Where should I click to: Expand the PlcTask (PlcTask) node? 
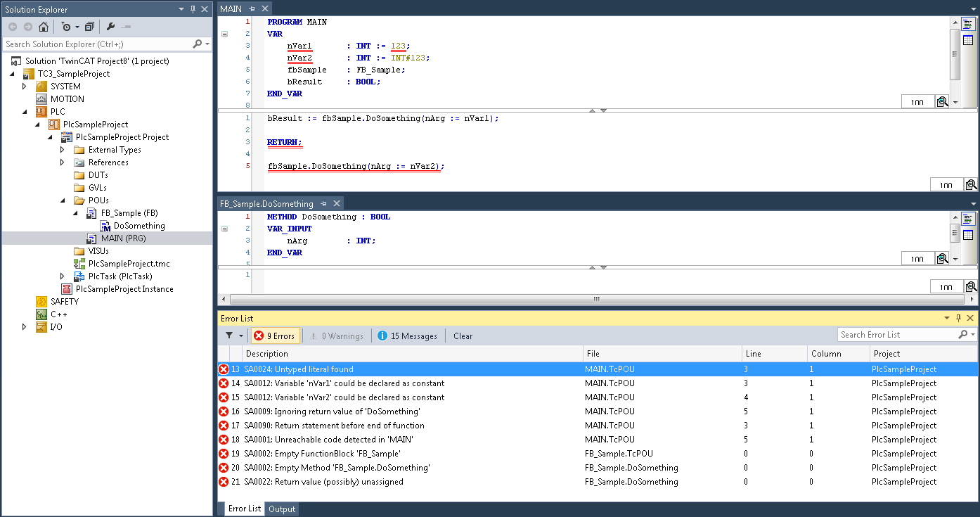[63, 276]
